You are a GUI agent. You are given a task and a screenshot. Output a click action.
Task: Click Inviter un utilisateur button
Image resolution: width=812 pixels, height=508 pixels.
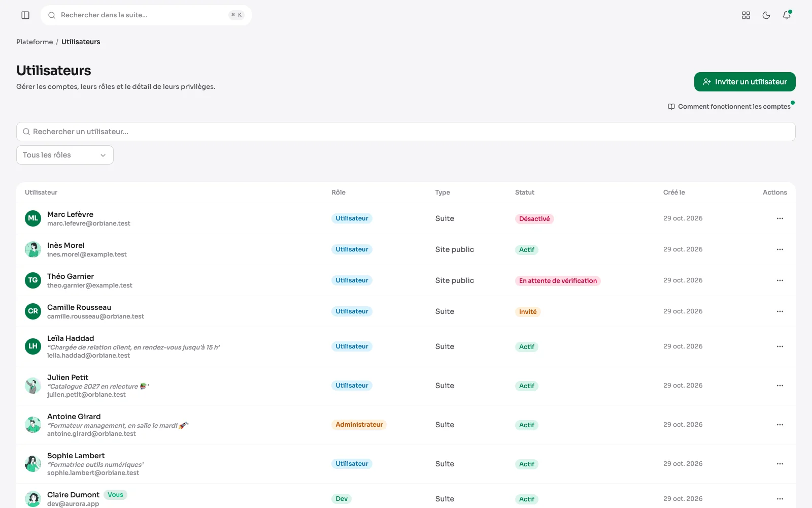[745, 82]
